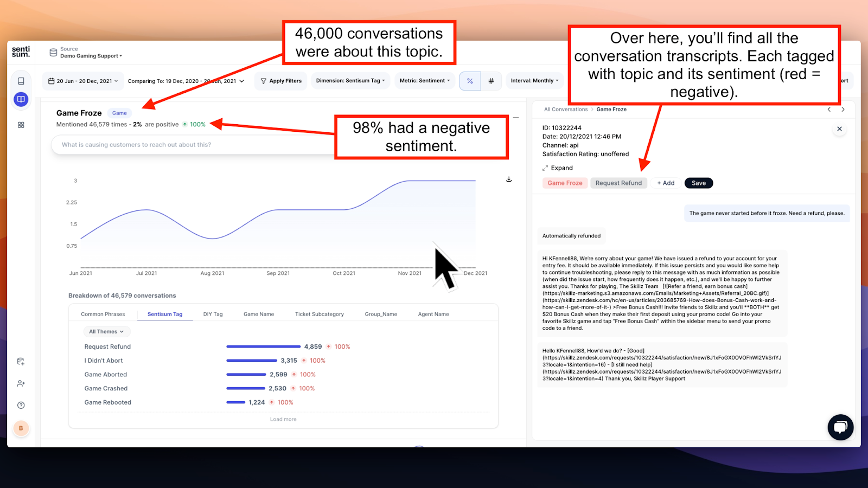The height and width of the screenshot is (488, 868).
Task: Save the conversation tags
Action: point(698,183)
